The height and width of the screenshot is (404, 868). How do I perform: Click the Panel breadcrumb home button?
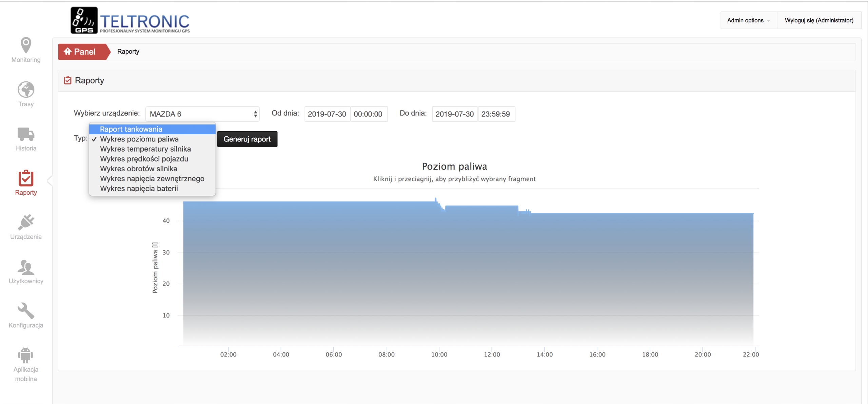click(x=80, y=52)
